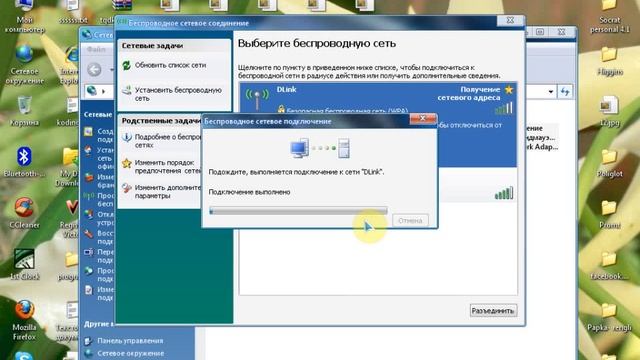Image resolution: width=640 pixels, height=360 pixels.
Task: Open 'Подробнее о беспроводных сетях' info icon
Action: [x=127, y=138]
